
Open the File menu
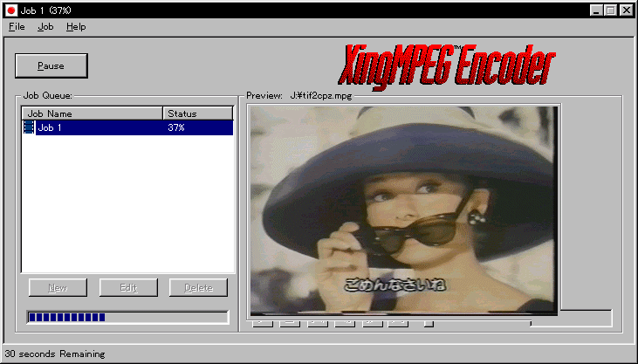point(17,27)
